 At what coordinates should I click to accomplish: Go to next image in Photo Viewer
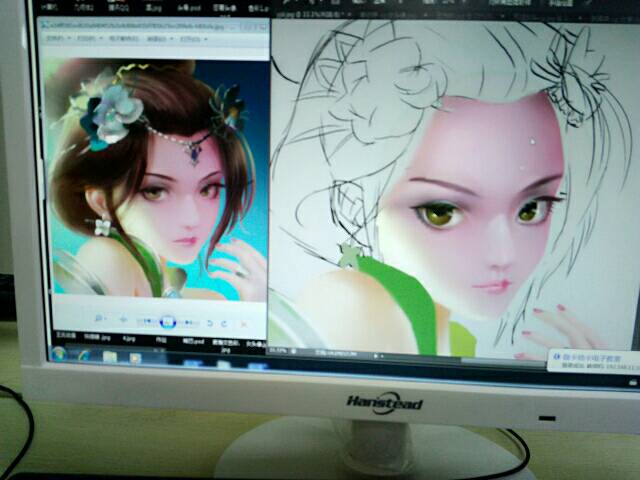[189, 323]
